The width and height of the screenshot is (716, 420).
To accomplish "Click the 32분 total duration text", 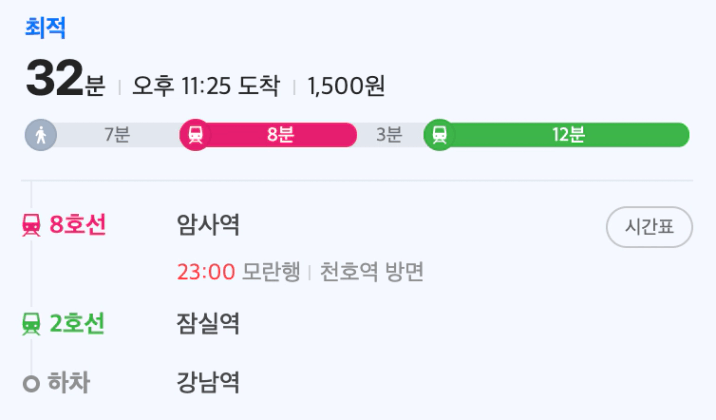I will click(x=66, y=78).
